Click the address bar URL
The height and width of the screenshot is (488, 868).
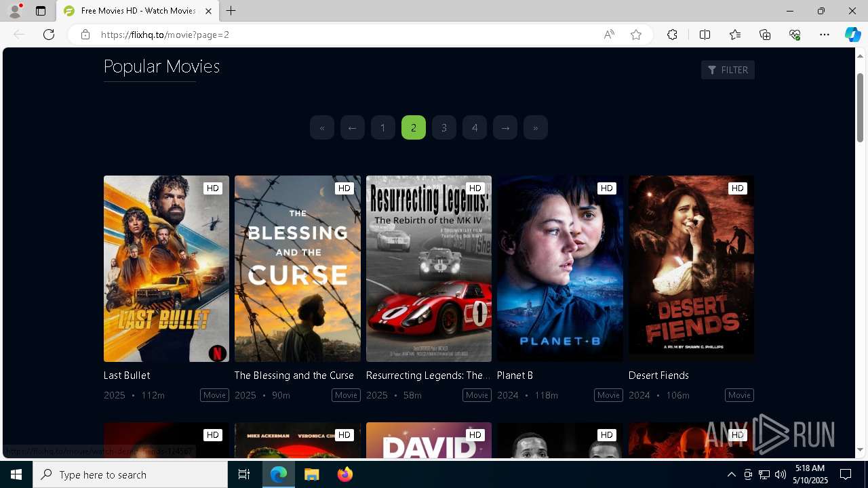pyautogui.click(x=165, y=35)
